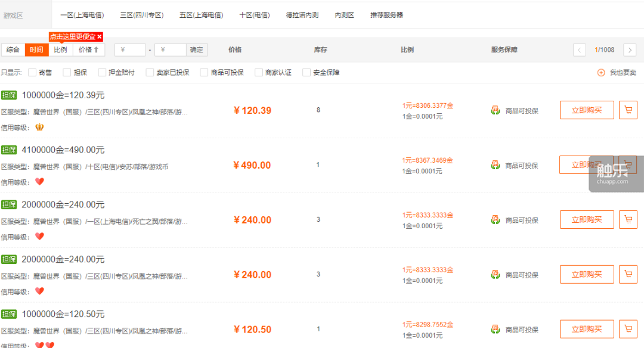Image resolution: width=644 pixels, height=348 pixels.
Task: Check the 商品可投保 filter checkbox
Action: click(x=204, y=73)
